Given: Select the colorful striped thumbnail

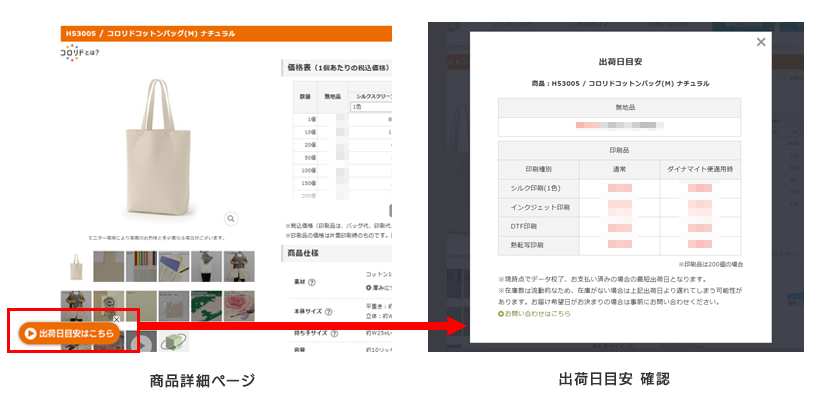Looking at the screenshot, I should click(142, 266).
